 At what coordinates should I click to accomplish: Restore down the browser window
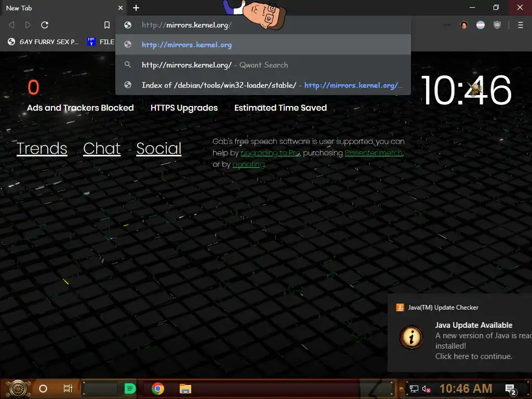[496, 7]
